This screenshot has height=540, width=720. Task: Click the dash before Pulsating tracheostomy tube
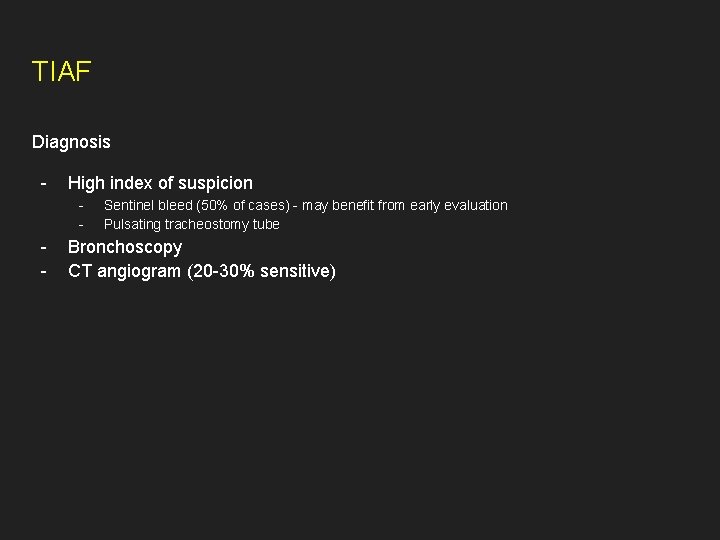tap(81, 225)
